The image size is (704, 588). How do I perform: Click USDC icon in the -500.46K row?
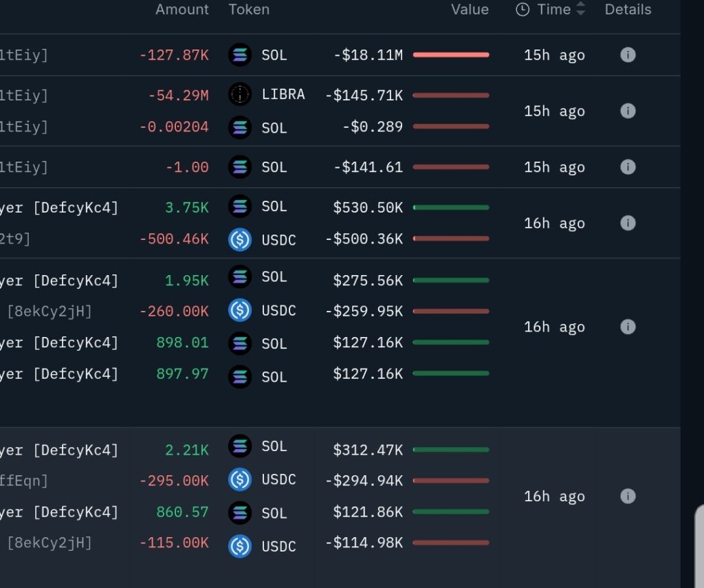[240, 239]
